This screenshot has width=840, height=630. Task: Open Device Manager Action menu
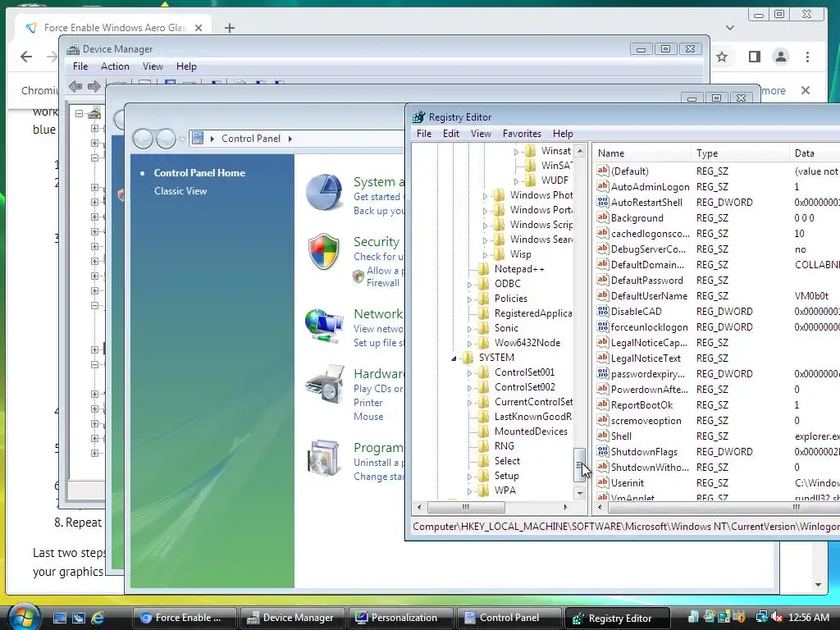[x=115, y=66]
